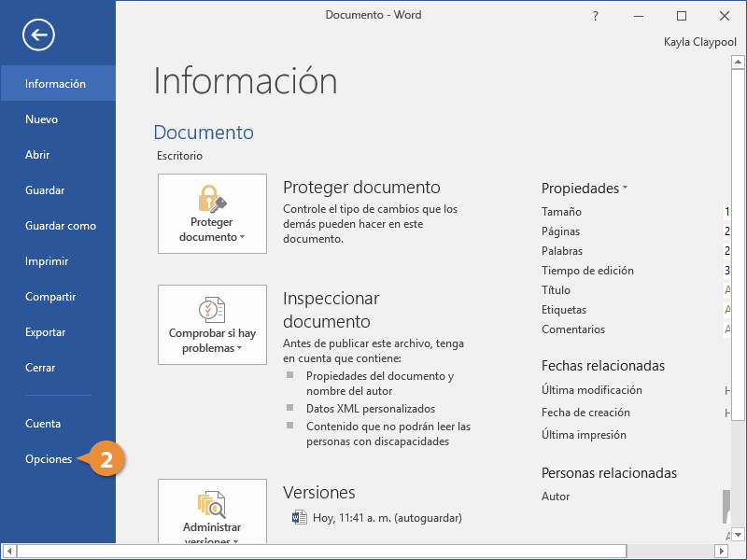The width and height of the screenshot is (747, 560).
Task: Open the autosaved Word version file icon
Action: click(299, 517)
